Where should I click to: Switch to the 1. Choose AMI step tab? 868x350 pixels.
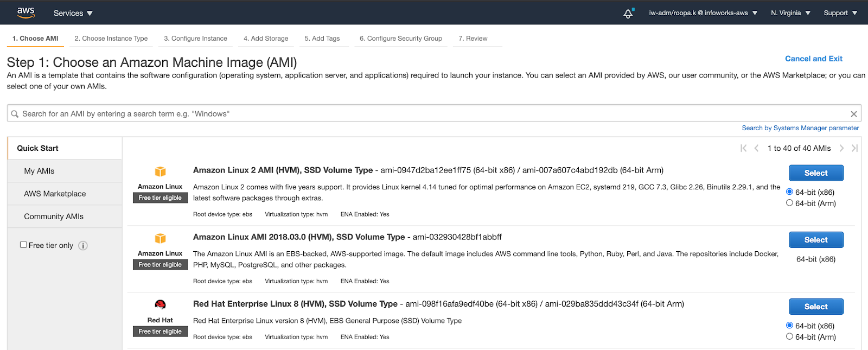(x=35, y=39)
